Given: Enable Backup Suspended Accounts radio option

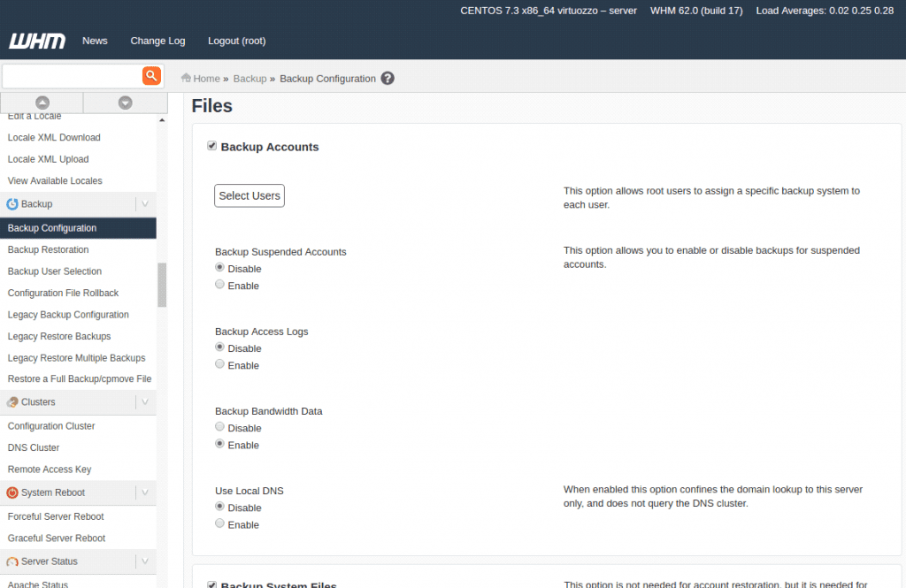Looking at the screenshot, I should 220,285.
